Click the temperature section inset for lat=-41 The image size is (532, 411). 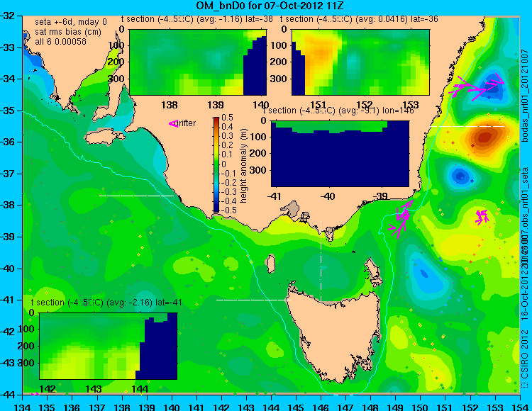tap(109, 346)
